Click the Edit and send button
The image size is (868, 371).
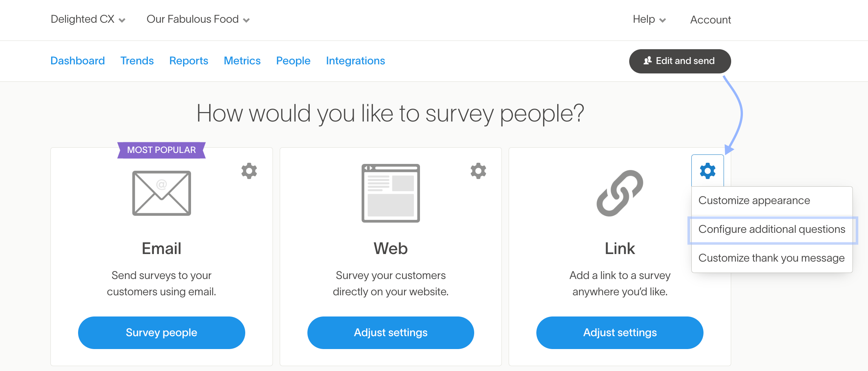click(680, 61)
